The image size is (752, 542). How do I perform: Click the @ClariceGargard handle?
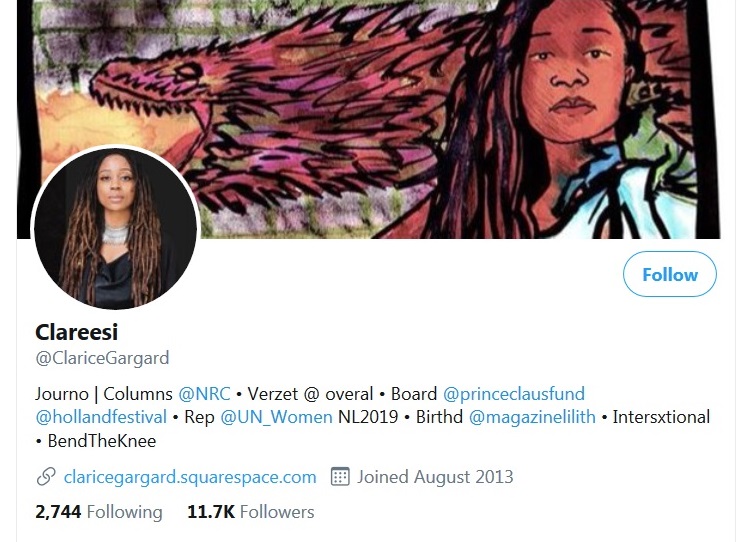click(102, 358)
